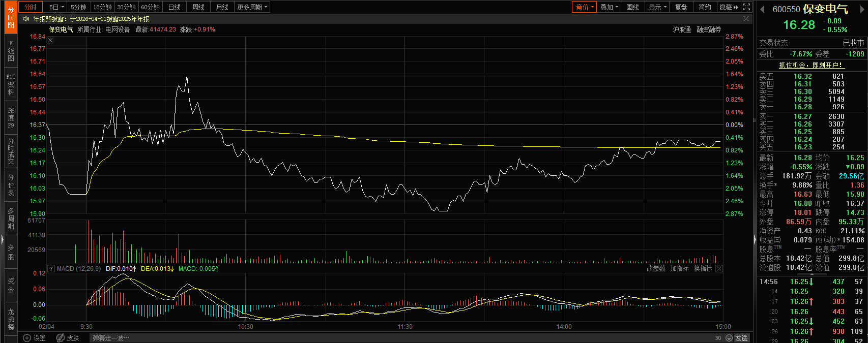This screenshot has width=868, height=343.
Task: Click the stock name 保变电气 header
Action: [825, 9]
